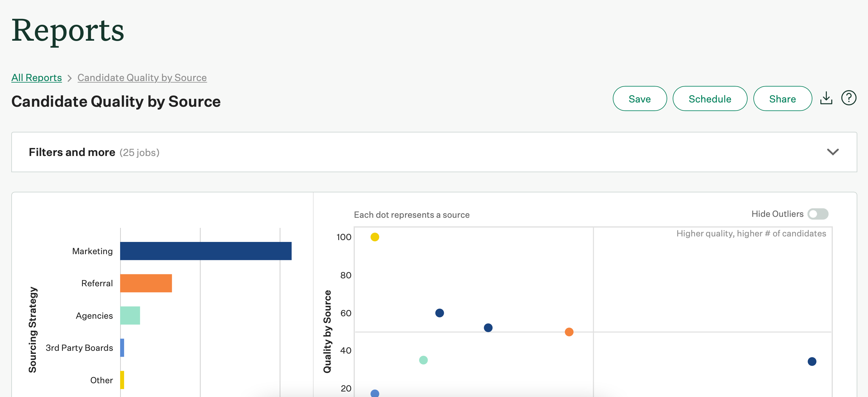Click the Agencies bar
The height and width of the screenshot is (397, 868).
click(130, 315)
